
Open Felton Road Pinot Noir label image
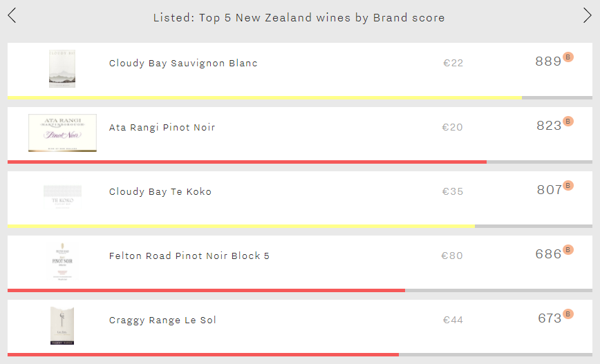(62, 262)
